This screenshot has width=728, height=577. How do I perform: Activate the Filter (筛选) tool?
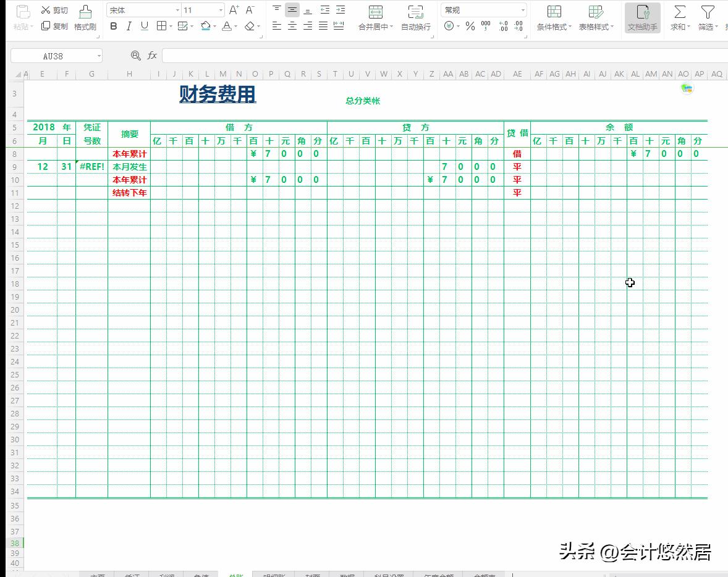(x=707, y=17)
